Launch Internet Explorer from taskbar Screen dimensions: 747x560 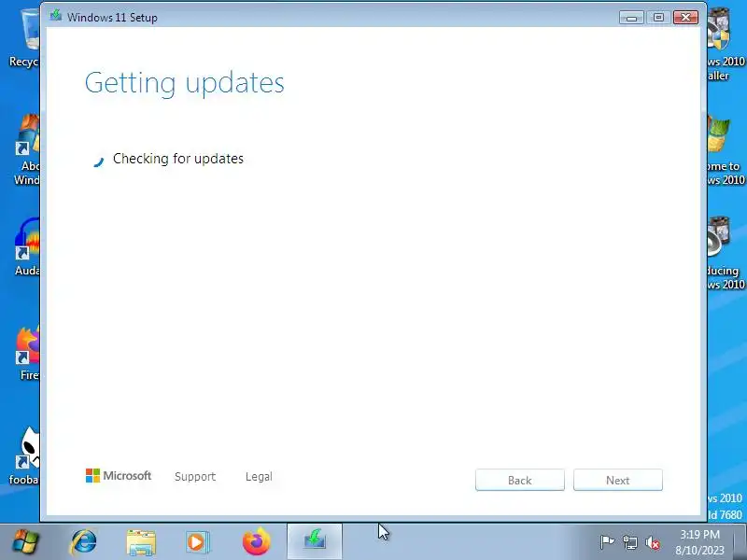pos(84,542)
